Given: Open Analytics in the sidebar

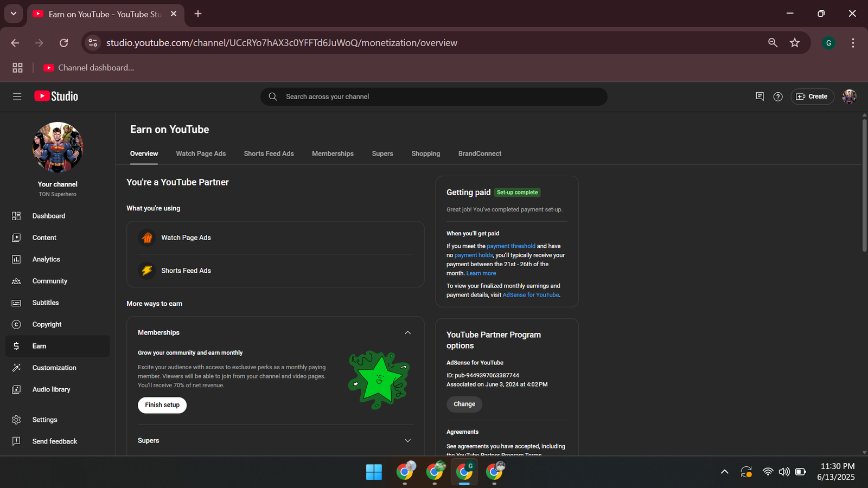Looking at the screenshot, I should click(58, 259).
